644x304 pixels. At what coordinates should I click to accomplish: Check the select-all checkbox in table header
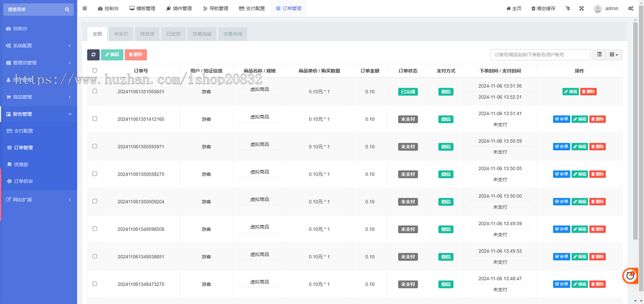pyautogui.click(x=95, y=70)
